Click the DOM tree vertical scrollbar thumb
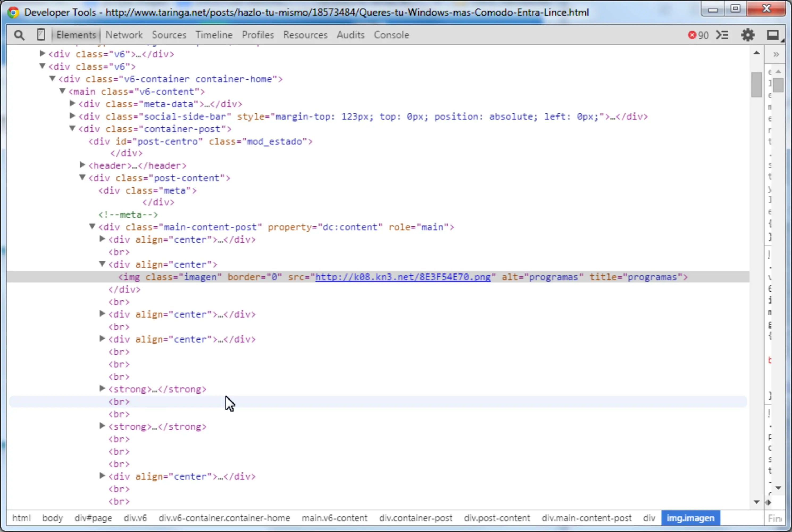This screenshot has width=792, height=532. [756, 85]
